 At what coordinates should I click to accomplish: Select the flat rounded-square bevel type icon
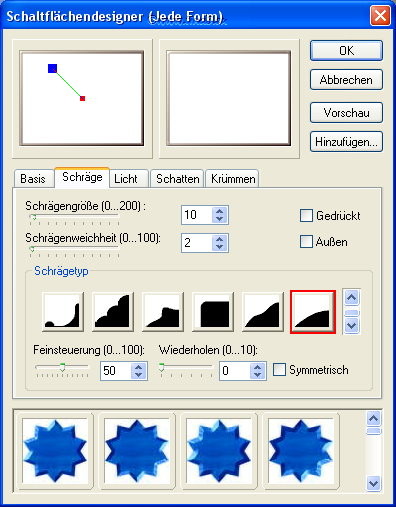click(x=213, y=312)
